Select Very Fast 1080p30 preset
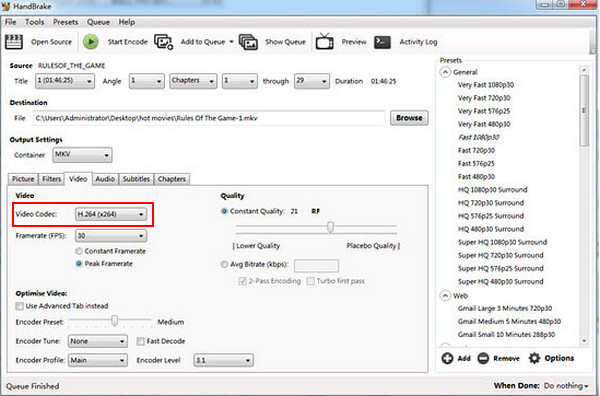Viewport: 600px width, 396px height. click(486, 85)
